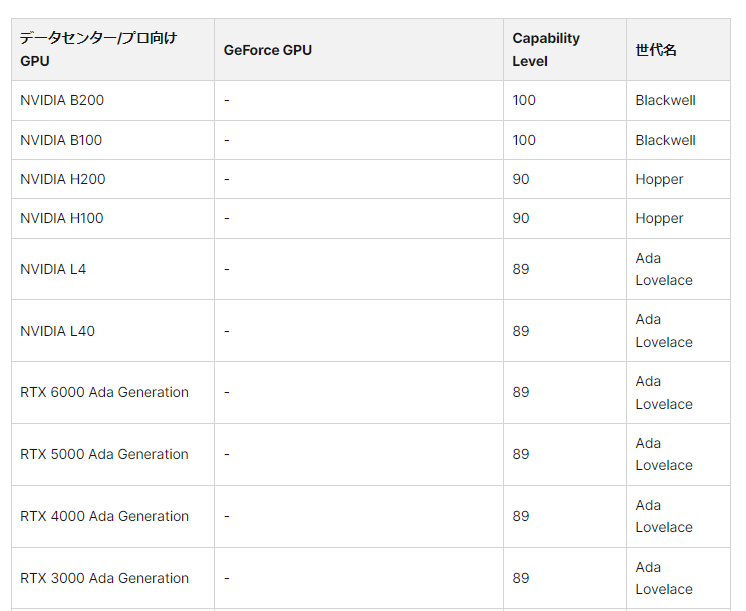The width and height of the screenshot is (746, 611).
Task: Click the GeForce dash in NVIDIA B200 row
Action: [x=227, y=100]
